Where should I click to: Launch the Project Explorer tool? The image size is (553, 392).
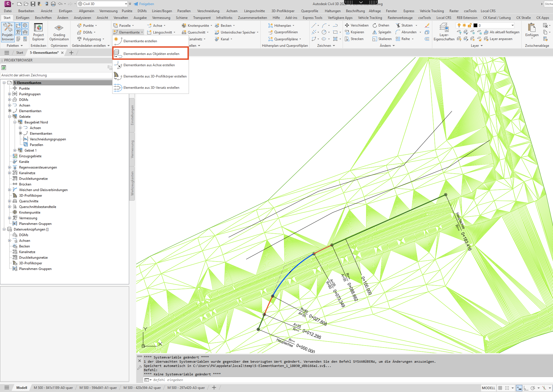point(38,32)
